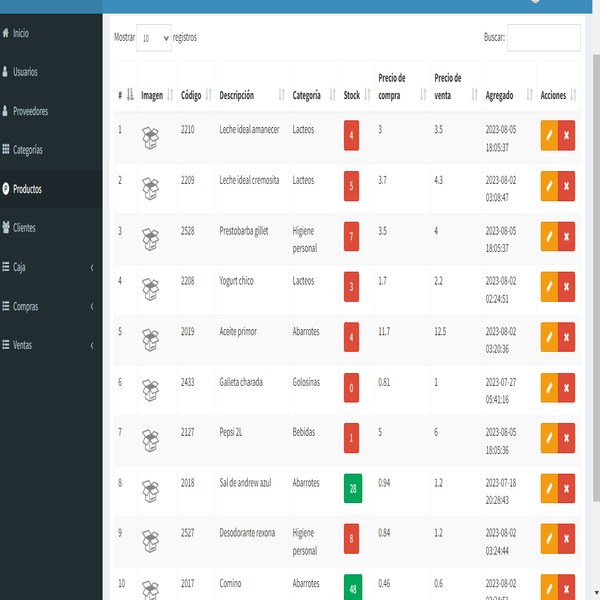Focus the Buscar search field
The width and height of the screenshot is (600, 600).
click(x=544, y=38)
